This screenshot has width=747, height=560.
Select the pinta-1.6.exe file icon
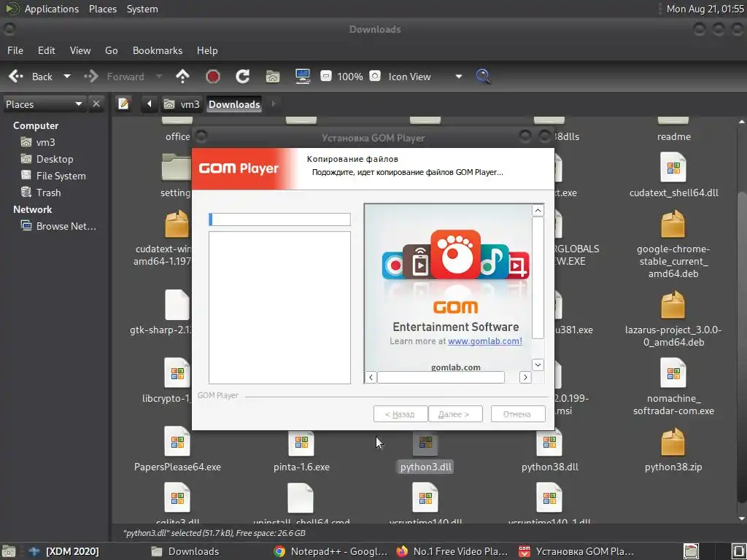pyautogui.click(x=301, y=443)
